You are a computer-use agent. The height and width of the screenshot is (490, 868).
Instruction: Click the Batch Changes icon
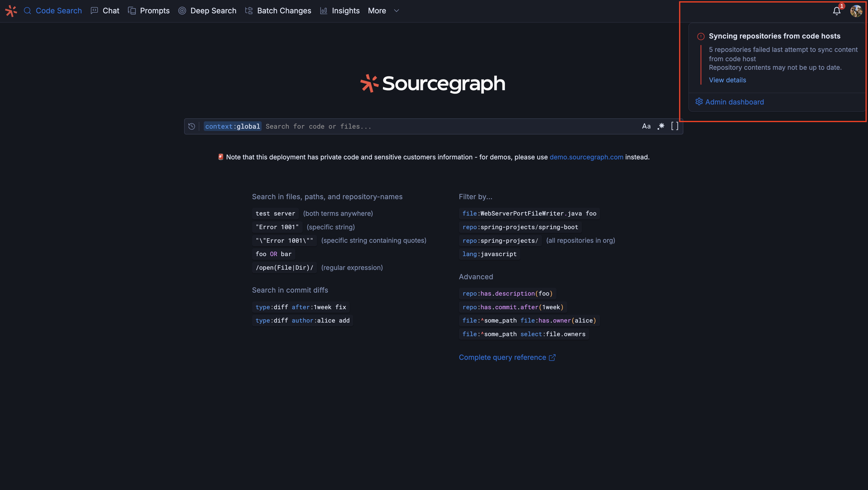pyautogui.click(x=249, y=11)
